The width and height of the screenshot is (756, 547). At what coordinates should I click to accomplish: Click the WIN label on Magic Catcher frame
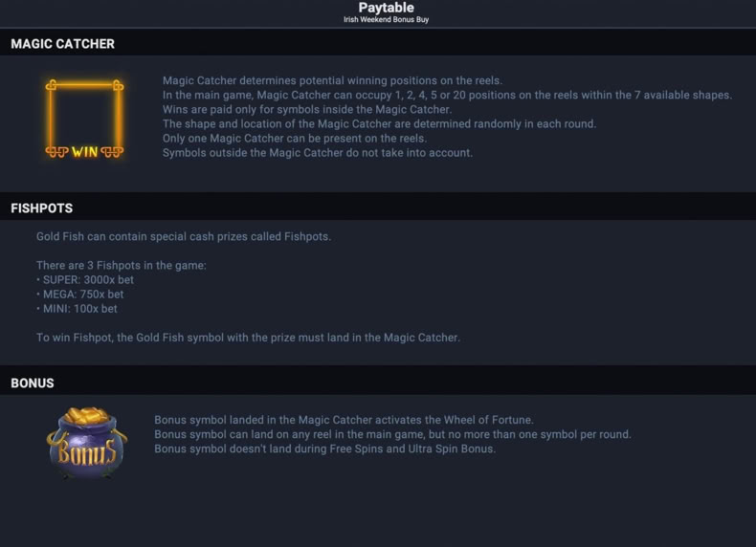(x=85, y=152)
